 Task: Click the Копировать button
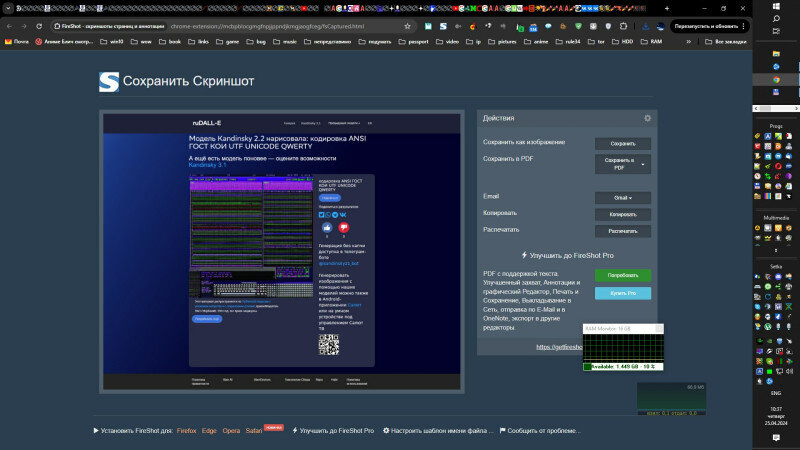(622, 214)
